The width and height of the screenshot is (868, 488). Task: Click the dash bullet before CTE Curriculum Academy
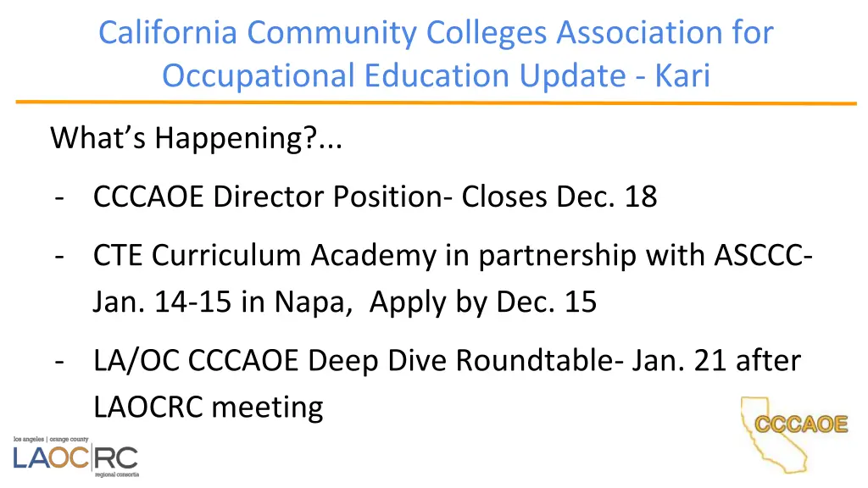(59, 255)
